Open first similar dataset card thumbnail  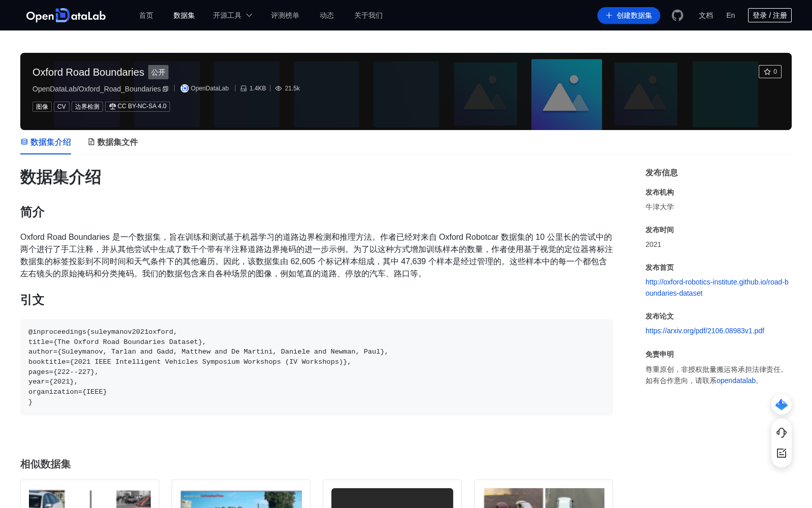point(90,498)
